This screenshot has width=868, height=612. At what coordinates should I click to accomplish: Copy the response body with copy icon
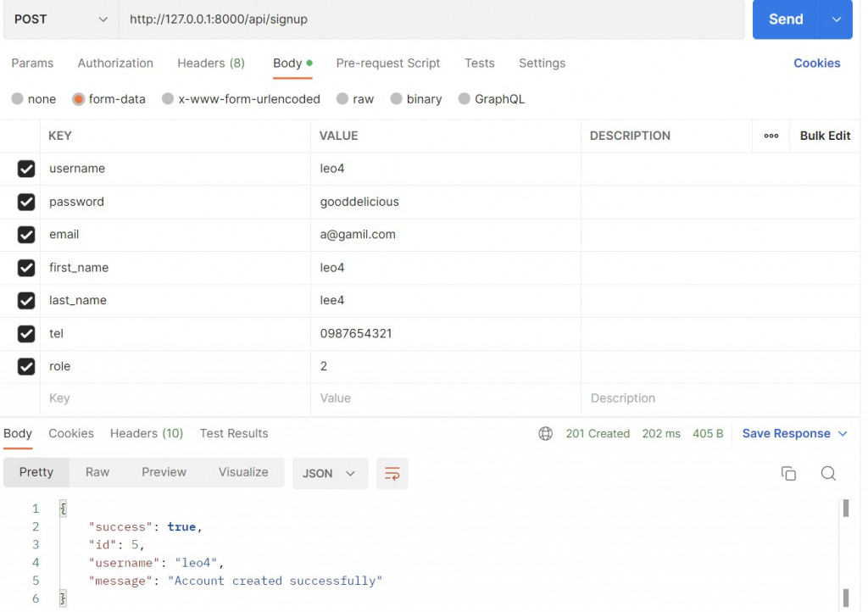788,474
